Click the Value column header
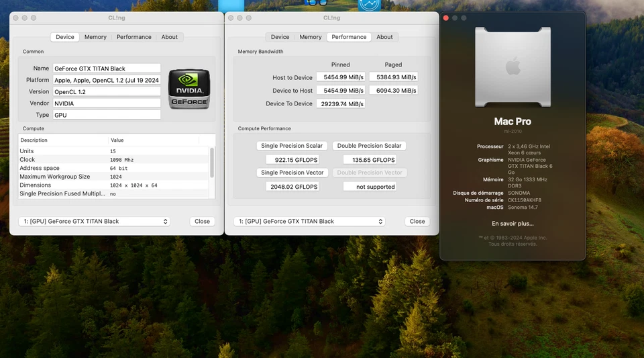 [154, 140]
